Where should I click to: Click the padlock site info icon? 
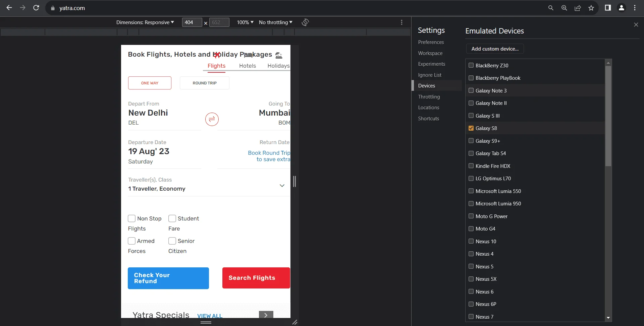[53, 8]
